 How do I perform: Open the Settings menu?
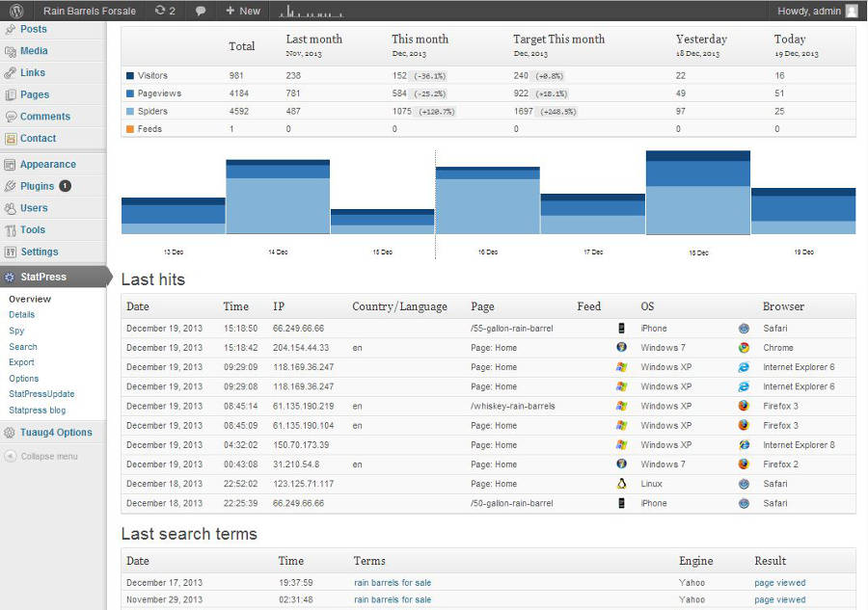coord(40,252)
